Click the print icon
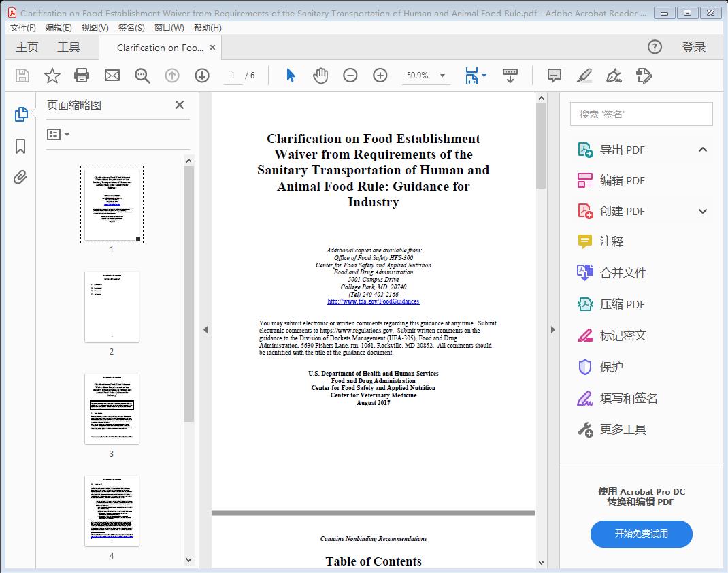728x573 pixels. click(82, 76)
